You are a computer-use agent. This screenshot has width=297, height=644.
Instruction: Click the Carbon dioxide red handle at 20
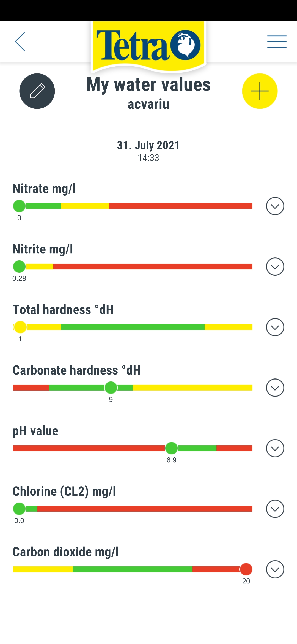pos(246,569)
